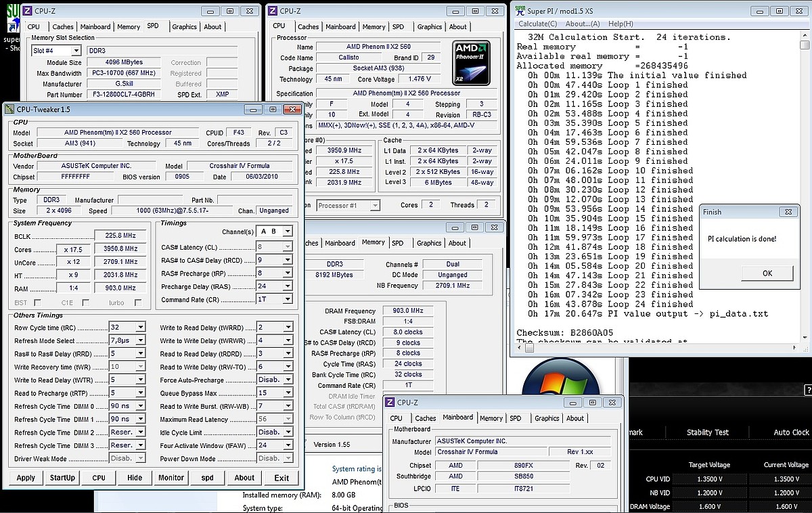Open Calculate(C) menu in Super PI
Screen dimensions: 812x513
pos(537,24)
